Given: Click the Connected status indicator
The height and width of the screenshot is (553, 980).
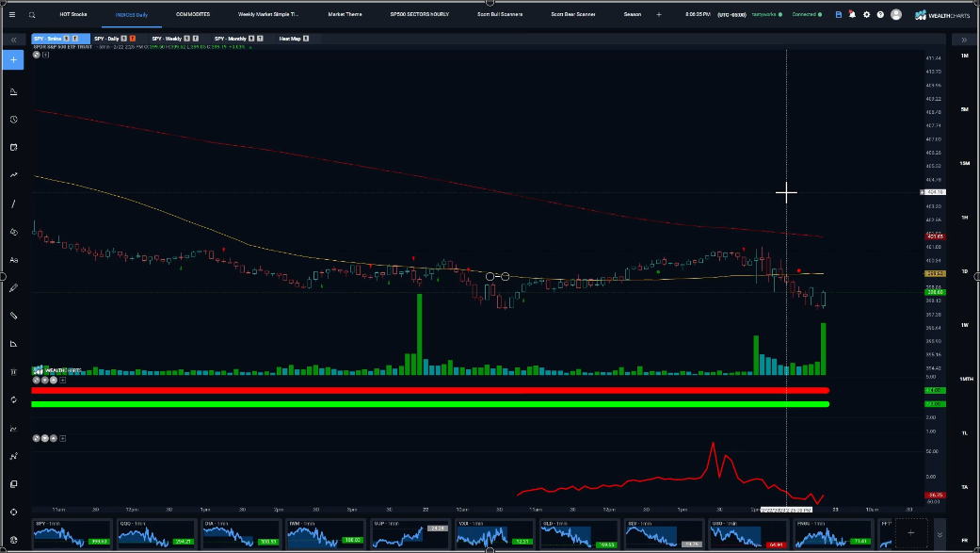Looking at the screenshot, I should 807,14.
